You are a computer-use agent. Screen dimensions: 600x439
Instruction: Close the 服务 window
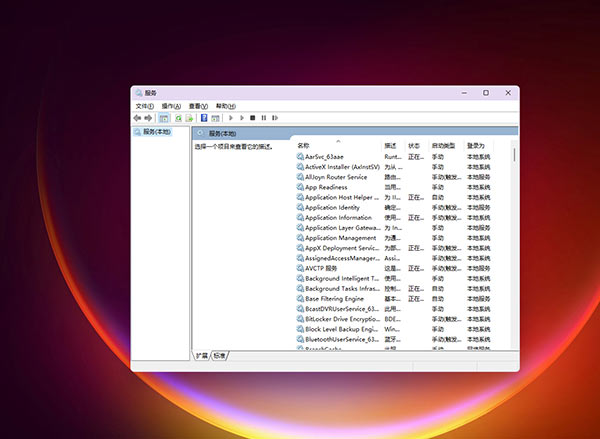tap(508, 93)
